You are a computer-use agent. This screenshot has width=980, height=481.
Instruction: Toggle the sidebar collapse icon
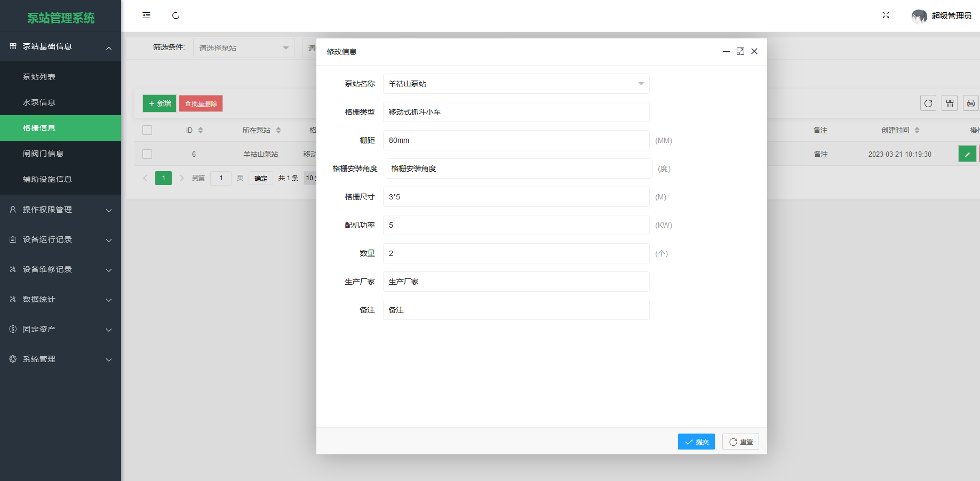pos(146,15)
